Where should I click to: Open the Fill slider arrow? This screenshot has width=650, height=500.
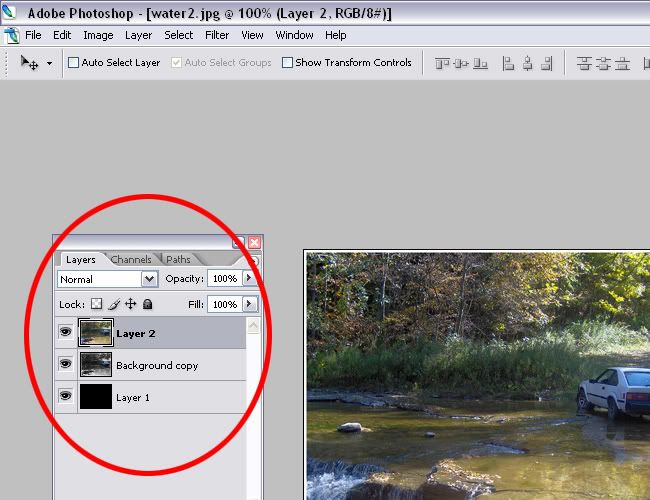(250, 304)
